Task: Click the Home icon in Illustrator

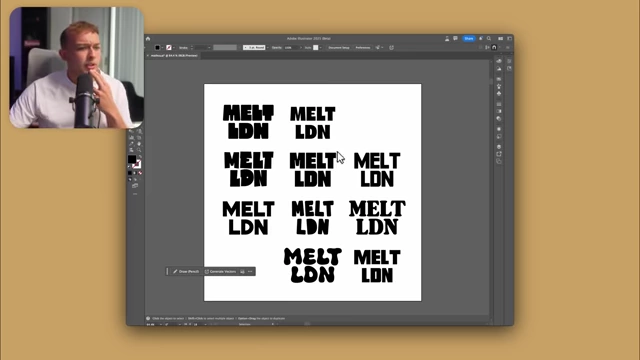Action: coord(148,39)
